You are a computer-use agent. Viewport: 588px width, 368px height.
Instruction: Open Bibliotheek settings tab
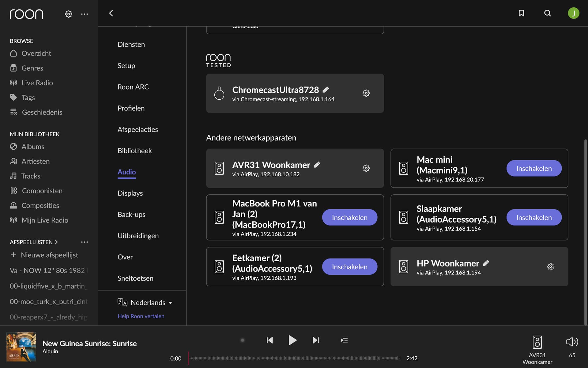(x=135, y=151)
